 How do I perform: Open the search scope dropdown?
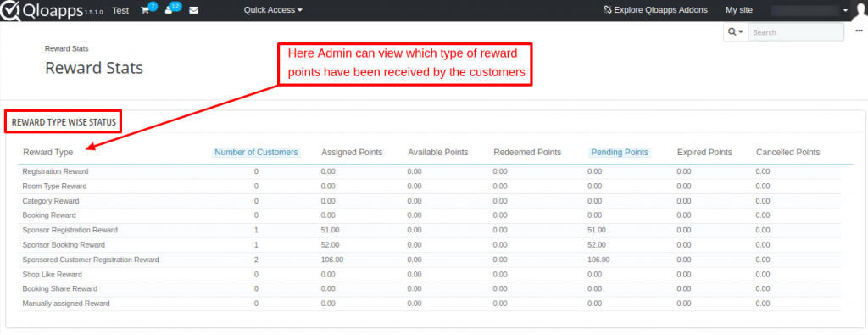pos(735,32)
